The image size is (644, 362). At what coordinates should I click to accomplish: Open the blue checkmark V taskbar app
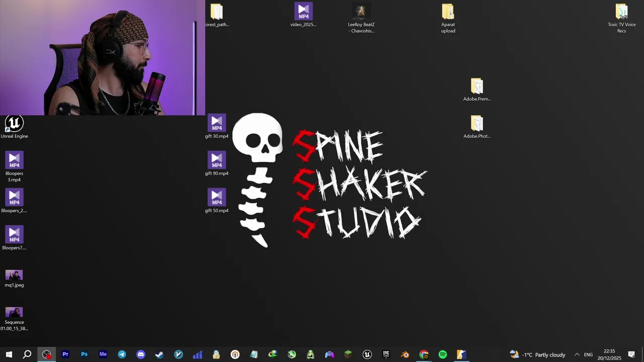[x=179, y=354]
